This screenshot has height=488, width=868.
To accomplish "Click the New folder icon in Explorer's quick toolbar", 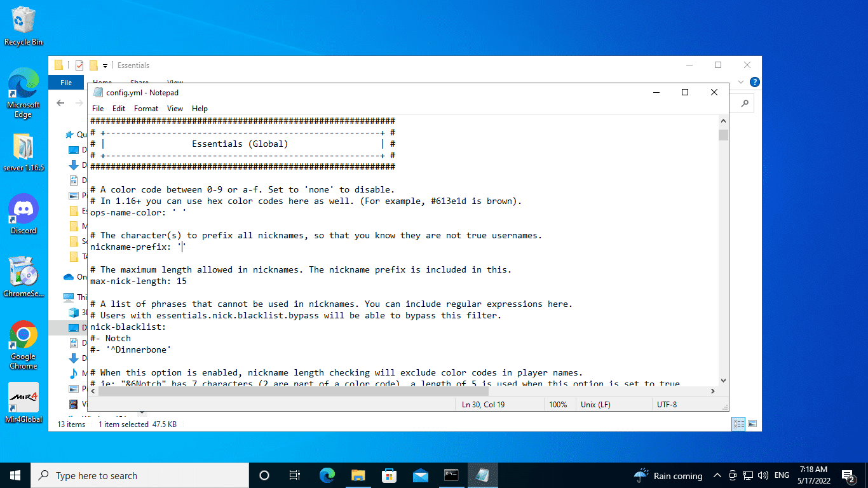I will point(93,65).
